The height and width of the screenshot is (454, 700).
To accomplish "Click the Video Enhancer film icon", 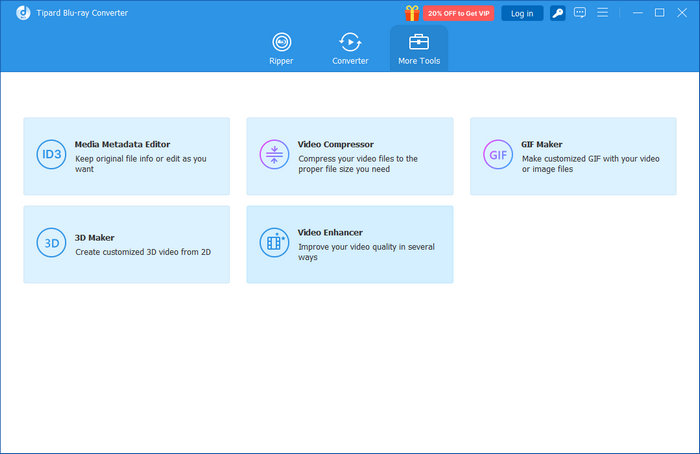I will [x=273, y=243].
